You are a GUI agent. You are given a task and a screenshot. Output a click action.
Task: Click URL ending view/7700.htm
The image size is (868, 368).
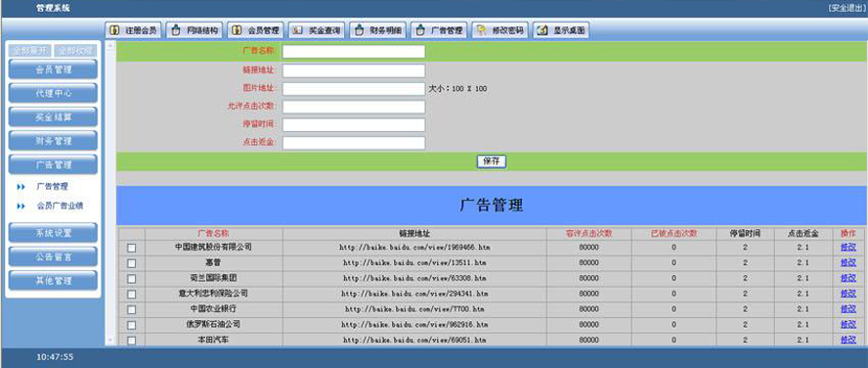[x=414, y=310]
